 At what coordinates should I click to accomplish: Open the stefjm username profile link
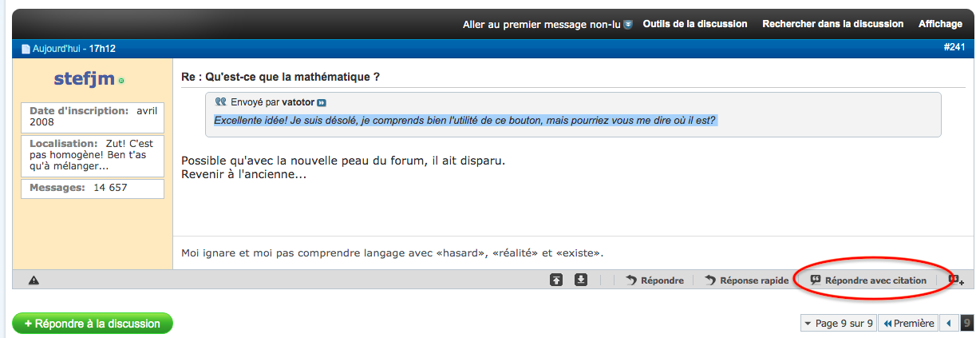[x=85, y=79]
